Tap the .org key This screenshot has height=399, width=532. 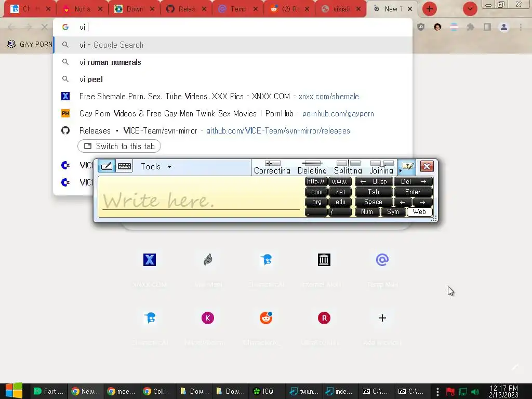(x=316, y=202)
